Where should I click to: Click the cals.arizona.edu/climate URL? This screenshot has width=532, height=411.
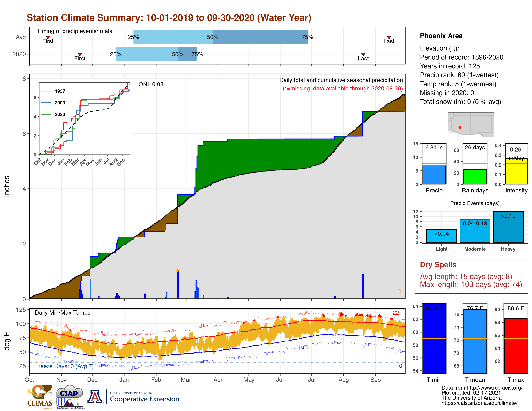(479, 403)
